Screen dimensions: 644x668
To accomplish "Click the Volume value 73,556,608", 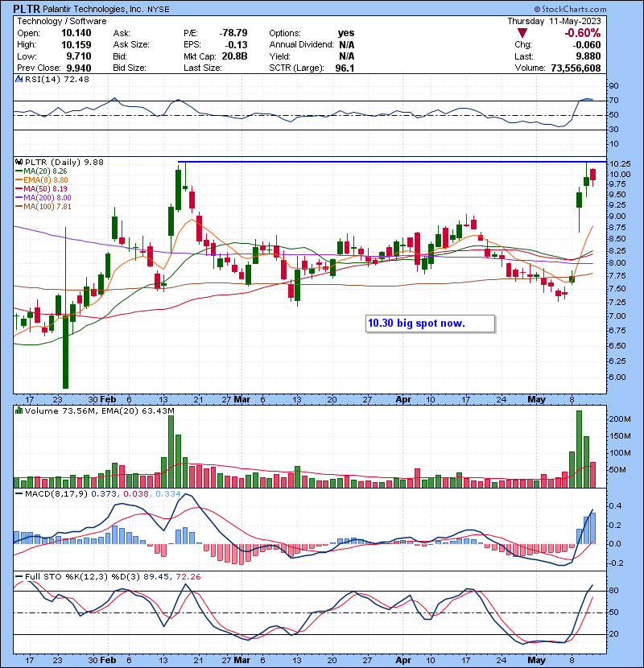I will pyautogui.click(x=576, y=68).
